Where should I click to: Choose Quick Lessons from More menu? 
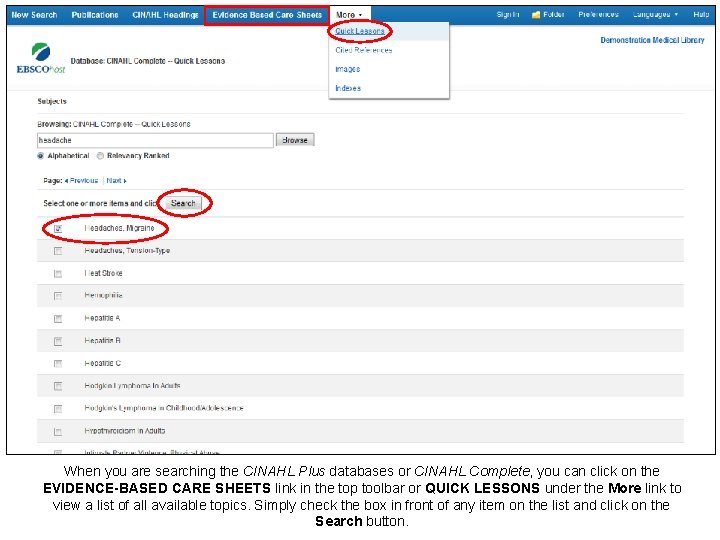tap(360, 31)
